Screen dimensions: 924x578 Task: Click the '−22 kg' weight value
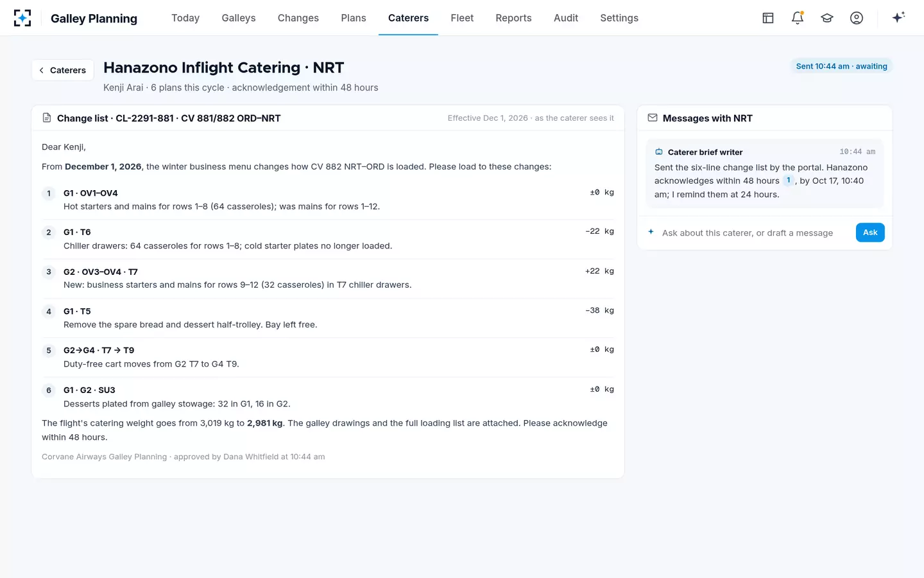599,231
